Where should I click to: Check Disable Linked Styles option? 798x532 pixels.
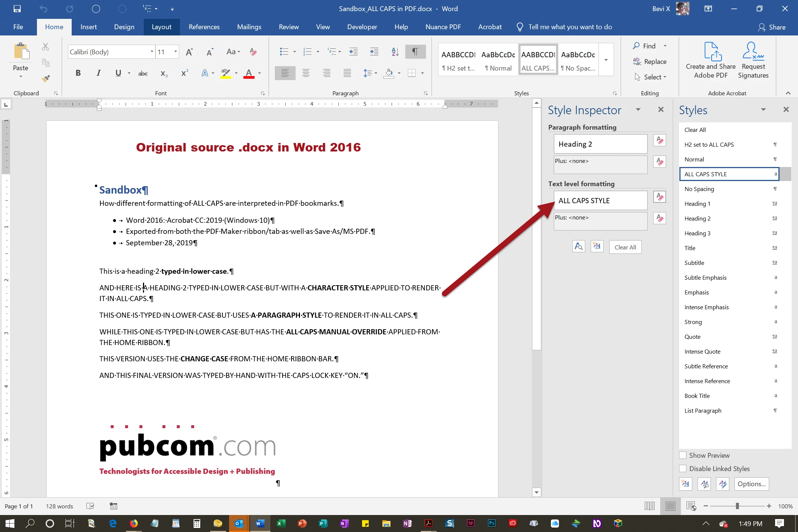click(x=683, y=468)
